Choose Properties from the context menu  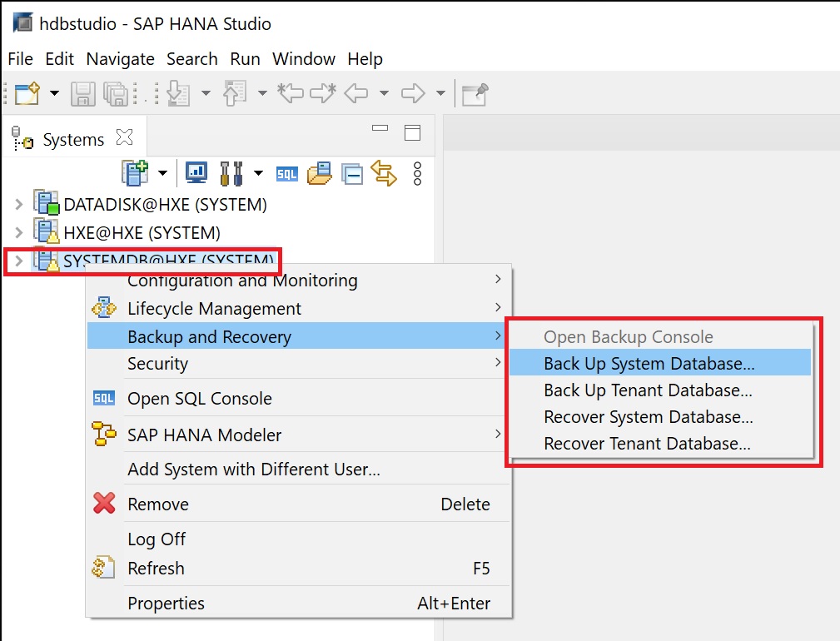click(x=298, y=603)
